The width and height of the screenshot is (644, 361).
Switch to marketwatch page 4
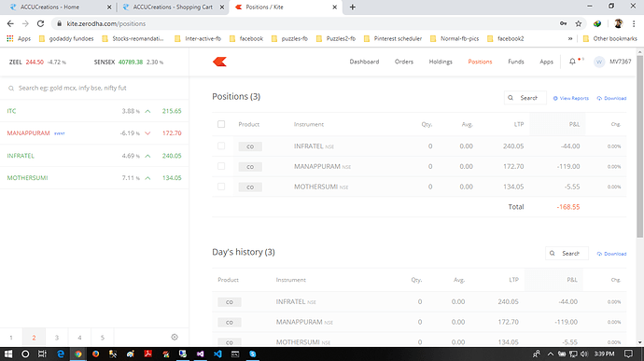pyautogui.click(x=79, y=338)
